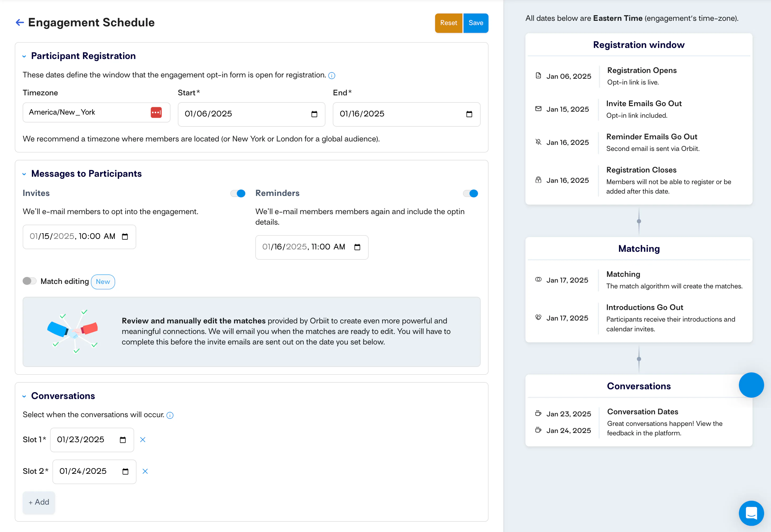Collapse the Messages to Participants section
The width and height of the screenshot is (771, 532).
(x=24, y=174)
